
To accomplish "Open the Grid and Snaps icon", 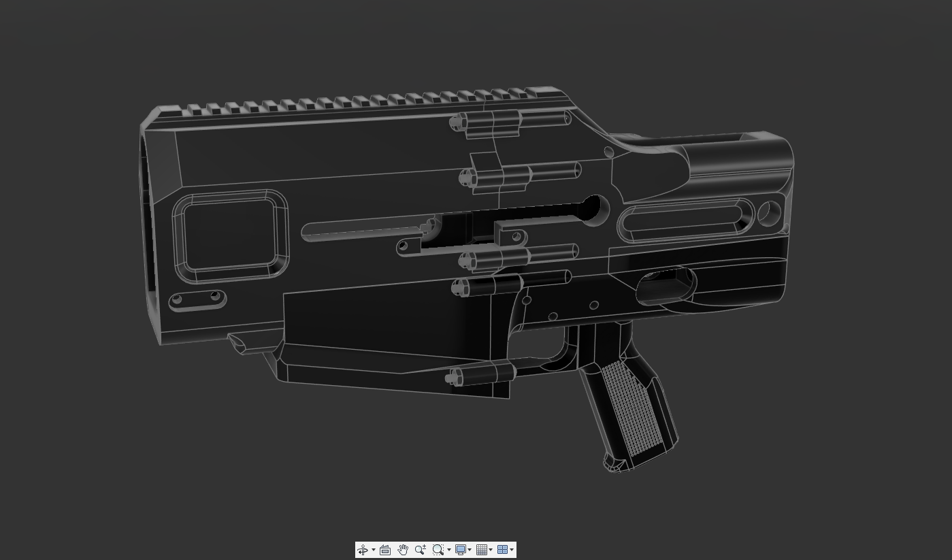I will (481, 550).
